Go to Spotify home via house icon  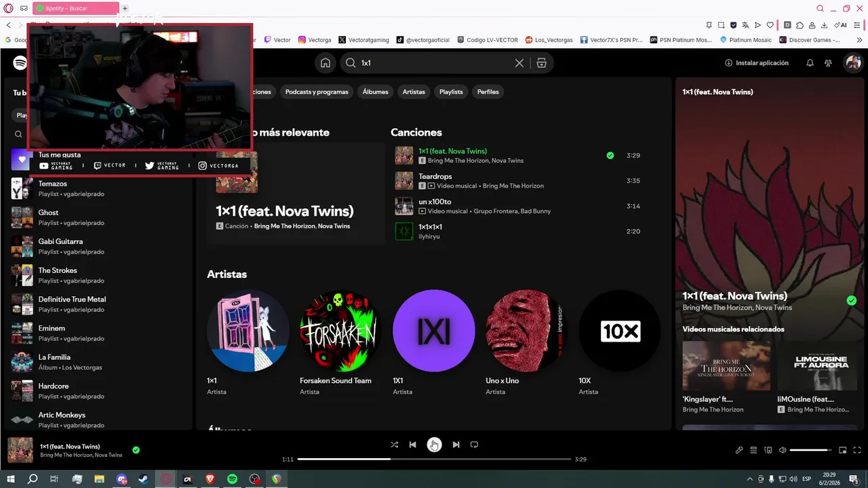click(x=325, y=63)
